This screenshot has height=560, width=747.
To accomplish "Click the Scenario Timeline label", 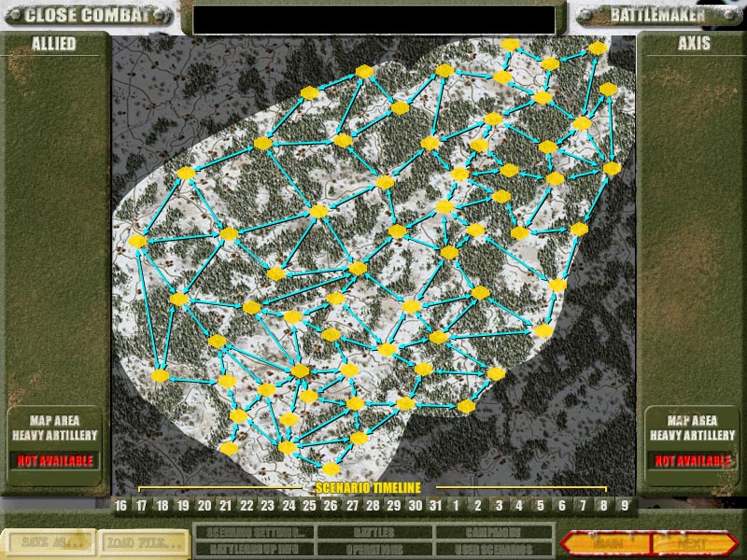I will [368, 488].
